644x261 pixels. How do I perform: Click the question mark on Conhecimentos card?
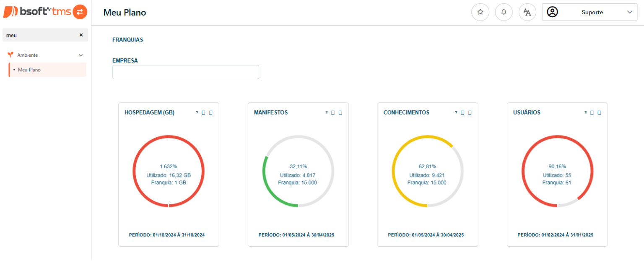point(456,113)
